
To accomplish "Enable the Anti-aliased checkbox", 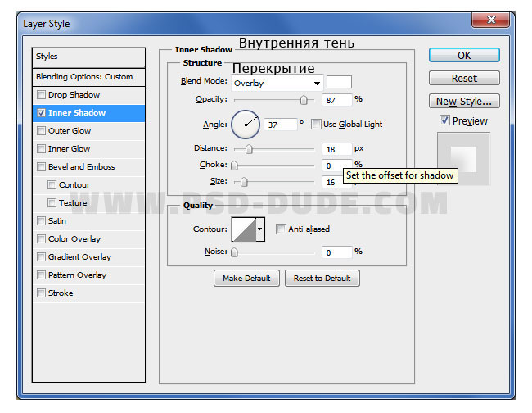I will click(281, 229).
